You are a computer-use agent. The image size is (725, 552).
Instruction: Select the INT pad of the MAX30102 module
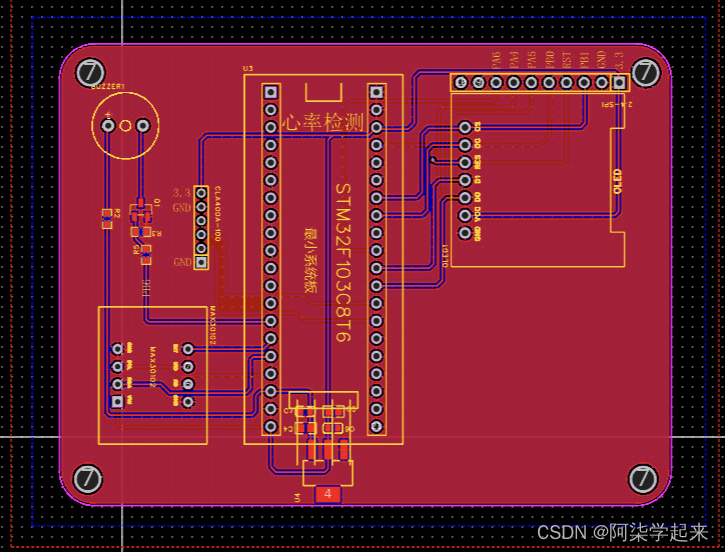[188, 349]
